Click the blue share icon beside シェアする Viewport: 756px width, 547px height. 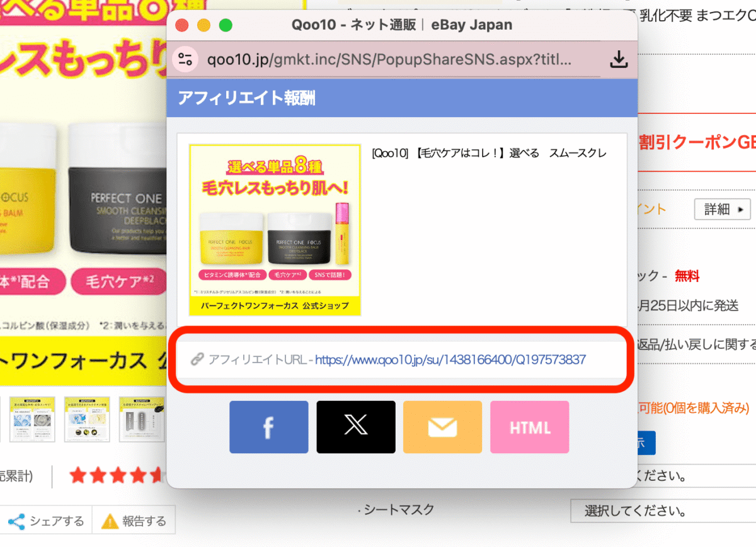click(x=17, y=521)
